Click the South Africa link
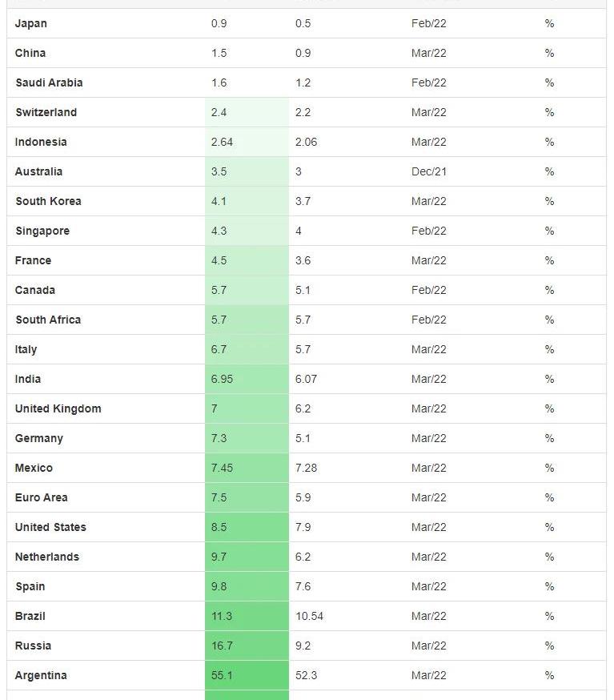This screenshot has width=614, height=700. pos(48,320)
